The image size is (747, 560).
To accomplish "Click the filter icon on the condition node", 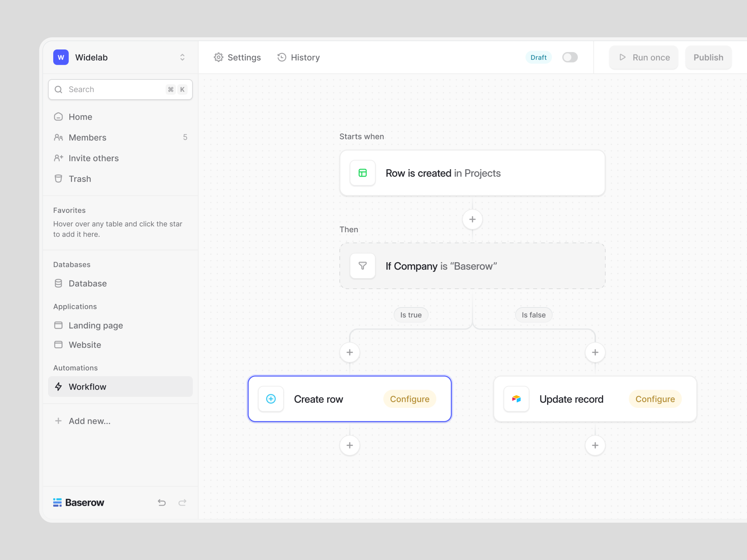I will 362,266.
